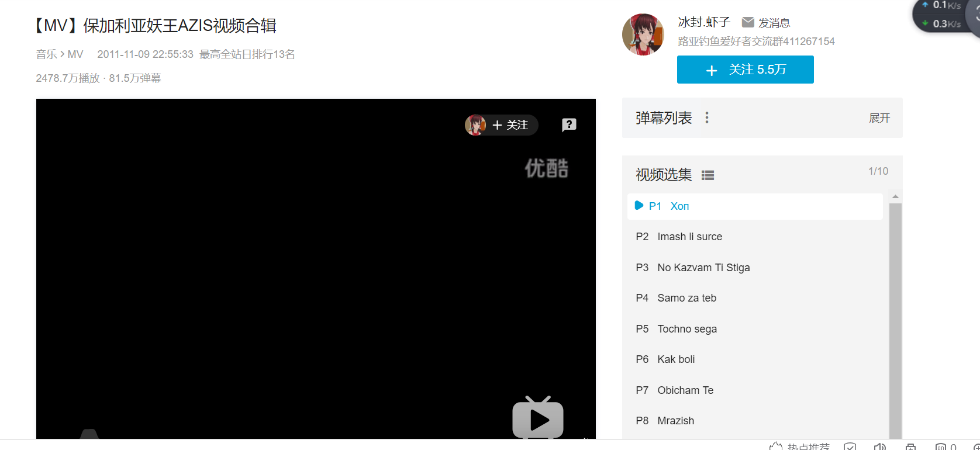The image size is (980, 450).
Task: Click the question mark feedback icon in the player
Action: point(569,124)
